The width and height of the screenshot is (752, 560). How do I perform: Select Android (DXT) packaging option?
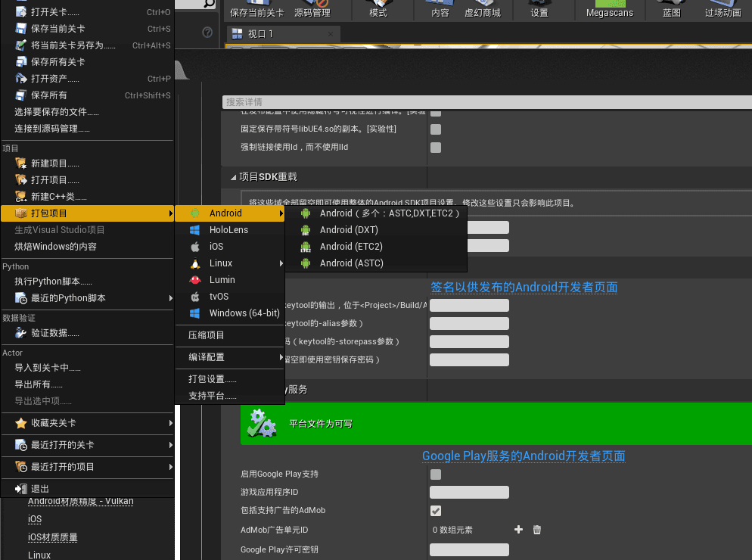tap(376, 230)
